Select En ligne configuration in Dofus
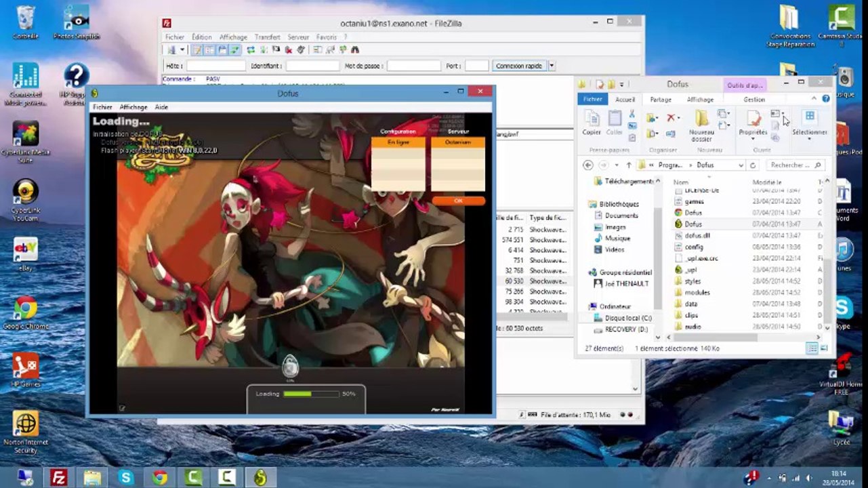Image resolution: width=868 pixels, height=488 pixels. [398, 142]
